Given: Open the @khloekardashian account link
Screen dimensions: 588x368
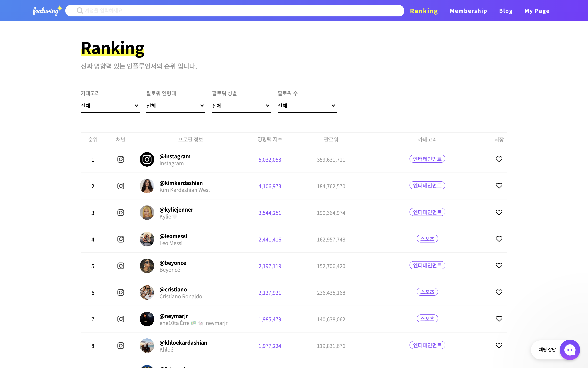Looking at the screenshot, I should click(x=183, y=343).
